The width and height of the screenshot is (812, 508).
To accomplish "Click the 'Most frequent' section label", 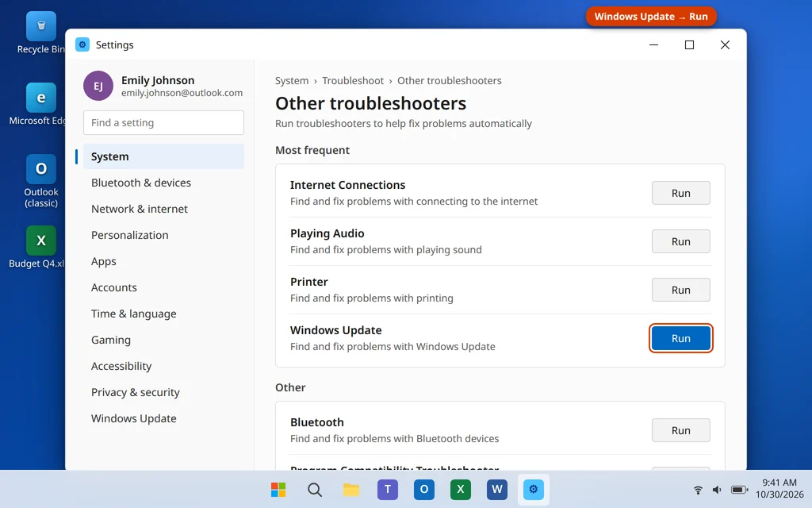I will click(312, 150).
